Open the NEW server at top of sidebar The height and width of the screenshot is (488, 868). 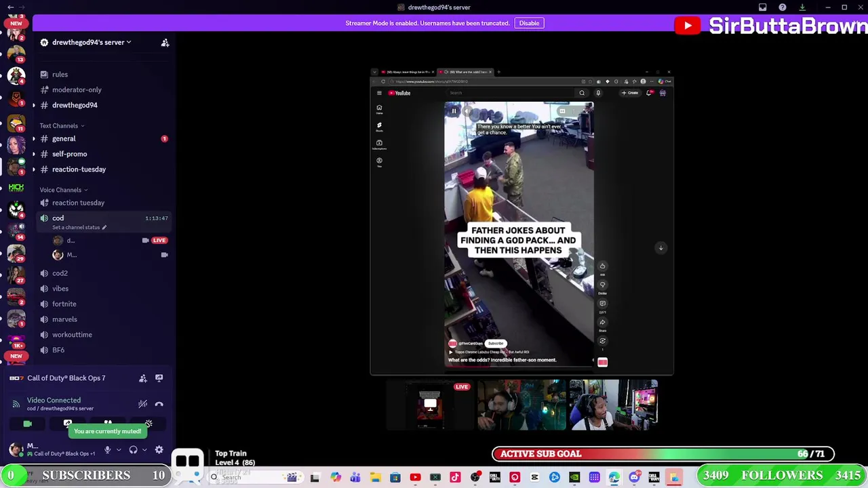coord(16,23)
